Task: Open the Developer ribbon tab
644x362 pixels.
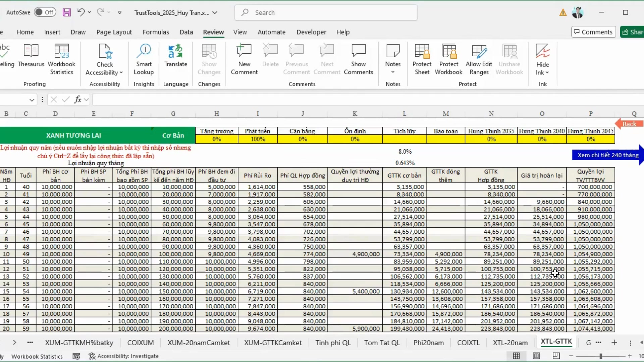Action: (311, 32)
